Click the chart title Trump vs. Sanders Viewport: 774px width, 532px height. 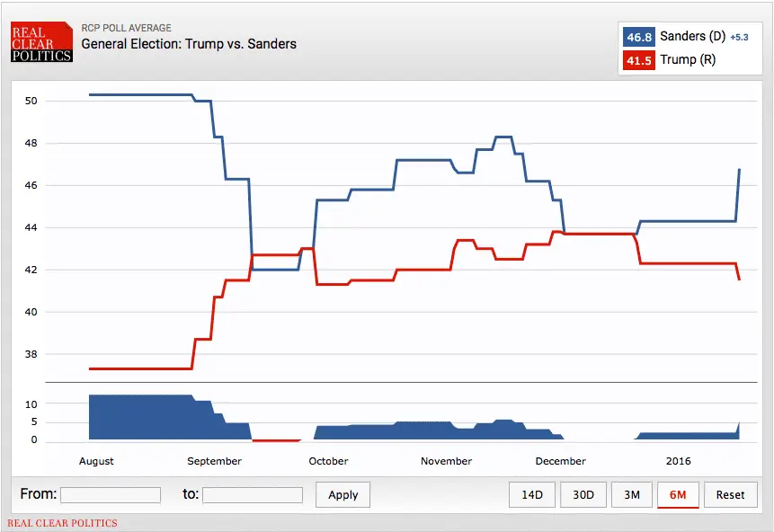point(188,43)
